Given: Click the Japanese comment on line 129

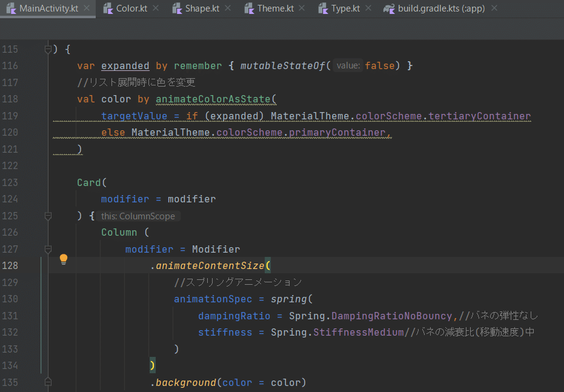Looking at the screenshot, I should tap(237, 282).
